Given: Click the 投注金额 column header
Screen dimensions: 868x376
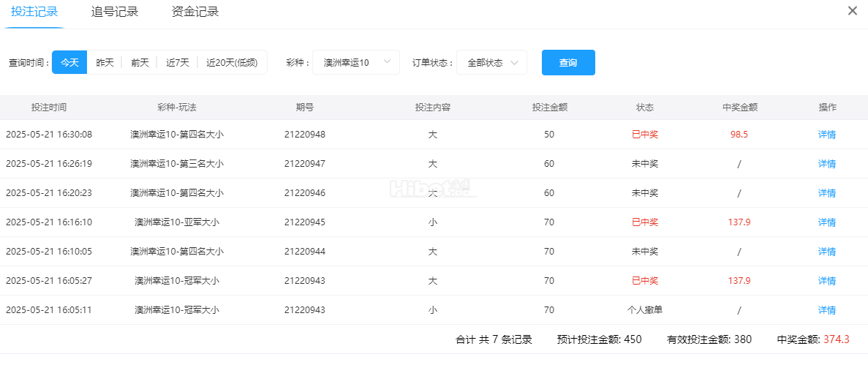Looking at the screenshot, I should (x=549, y=108).
